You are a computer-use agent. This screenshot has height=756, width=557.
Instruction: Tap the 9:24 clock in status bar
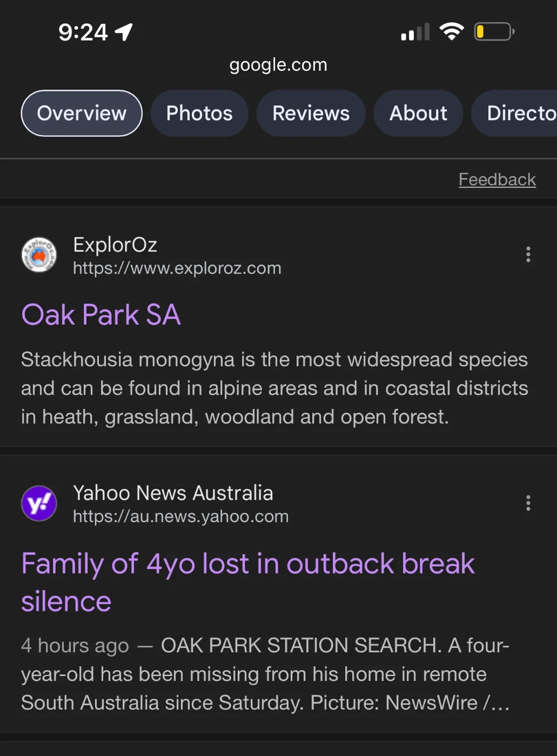(83, 32)
